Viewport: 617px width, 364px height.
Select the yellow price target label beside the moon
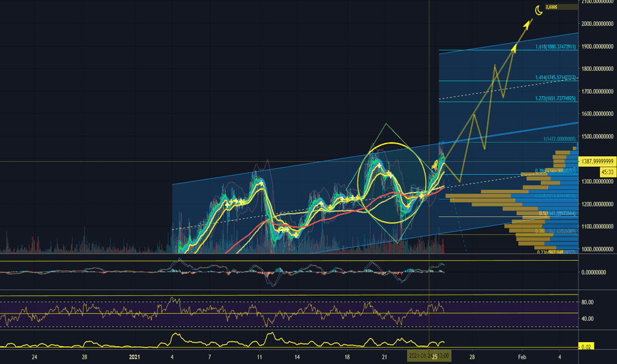coord(561,7)
